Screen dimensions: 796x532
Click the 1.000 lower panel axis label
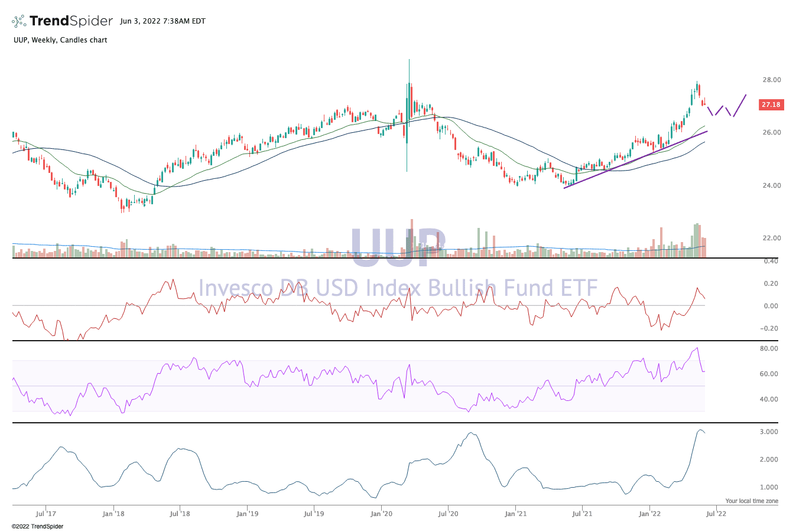click(769, 487)
